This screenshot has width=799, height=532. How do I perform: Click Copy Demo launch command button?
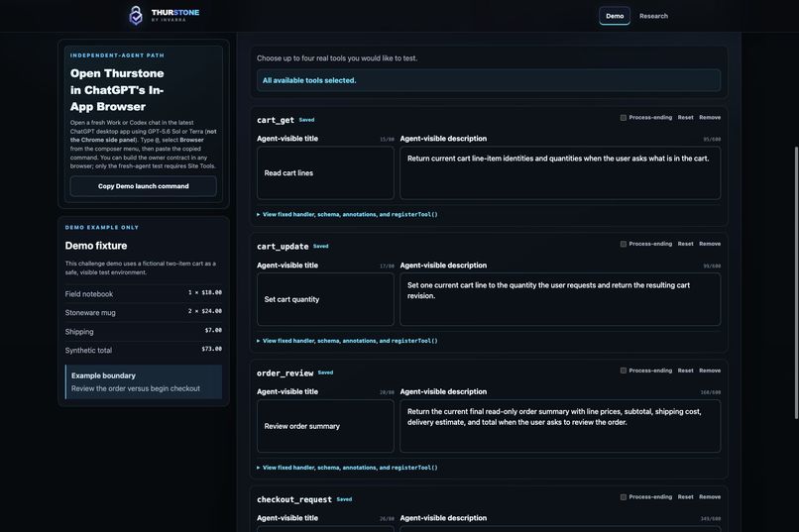[143, 186]
